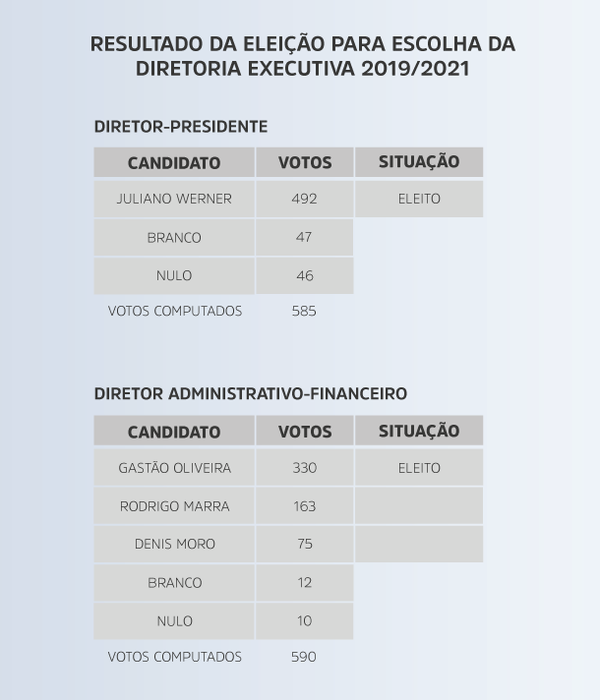Screen dimensions: 600x700
Task: Click the 46 null votes cell
Action: point(305,275)
